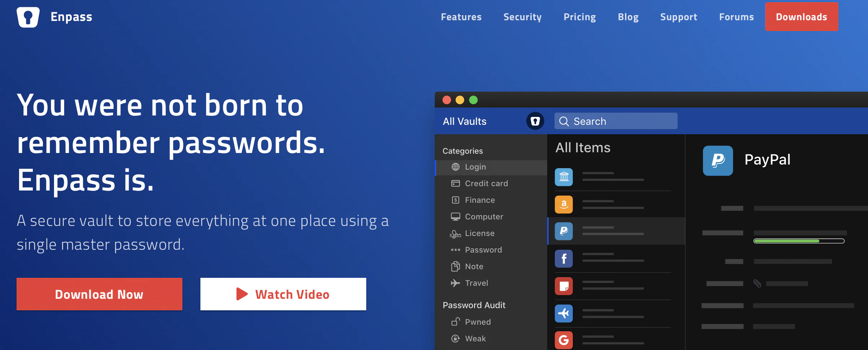The image size is (868, 350).
Task: Click the Enpass text beside the logo
Action: (71, 17)
